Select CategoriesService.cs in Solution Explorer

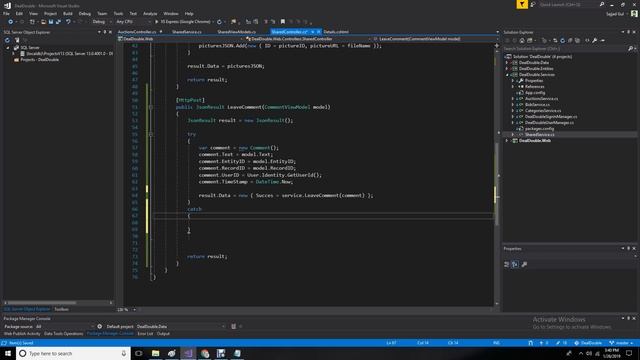coord(543,110)
